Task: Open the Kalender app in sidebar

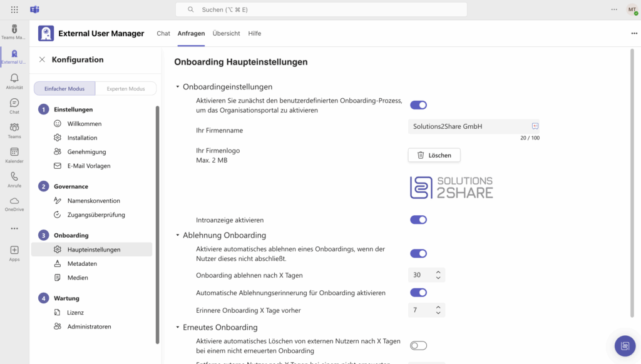Action: click(14, 154)
